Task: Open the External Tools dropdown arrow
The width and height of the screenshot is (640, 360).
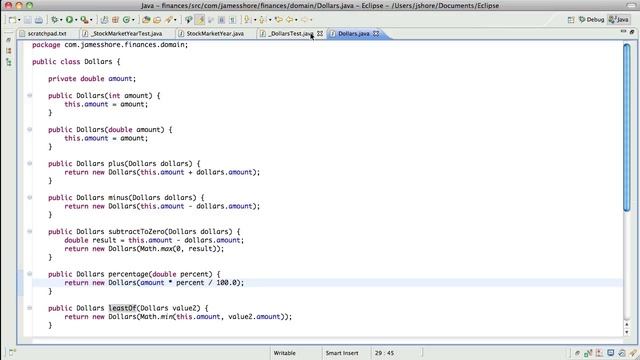Action: pyautogui.click(x=91, y=20)
